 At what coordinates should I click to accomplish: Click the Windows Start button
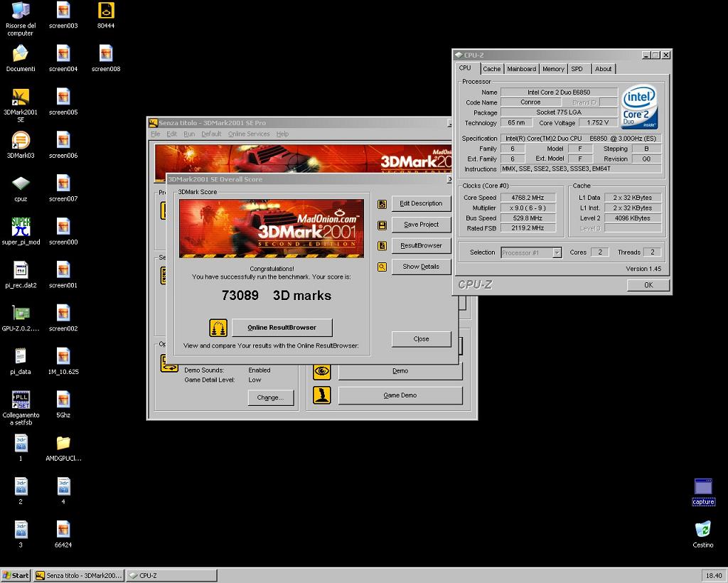click(x=16, y=576)
